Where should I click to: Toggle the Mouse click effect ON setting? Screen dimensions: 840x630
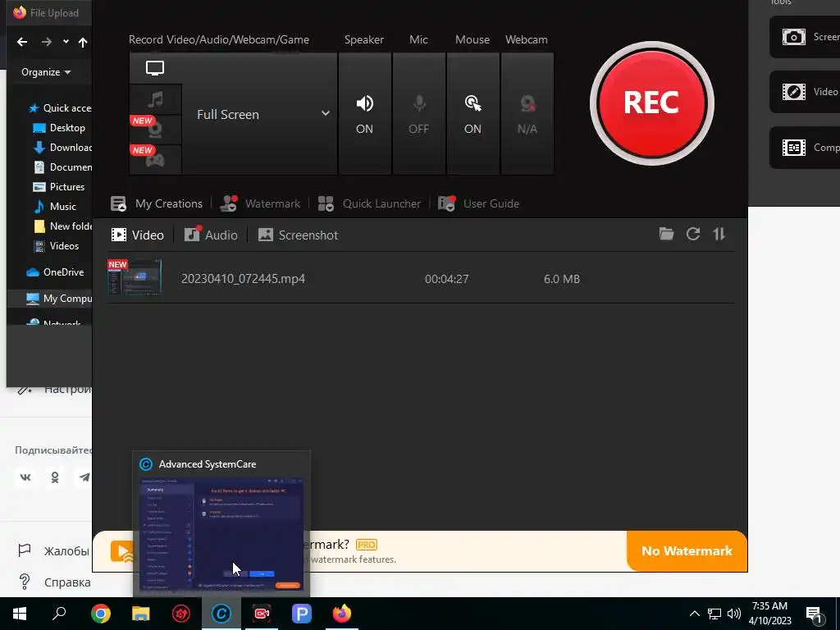coord(472,113)
